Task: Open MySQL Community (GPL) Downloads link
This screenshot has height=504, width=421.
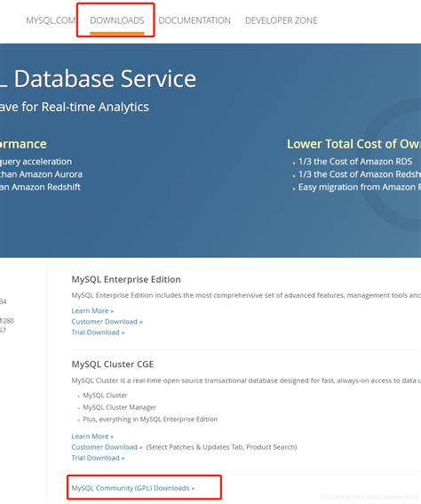Action: click(133, 488)
